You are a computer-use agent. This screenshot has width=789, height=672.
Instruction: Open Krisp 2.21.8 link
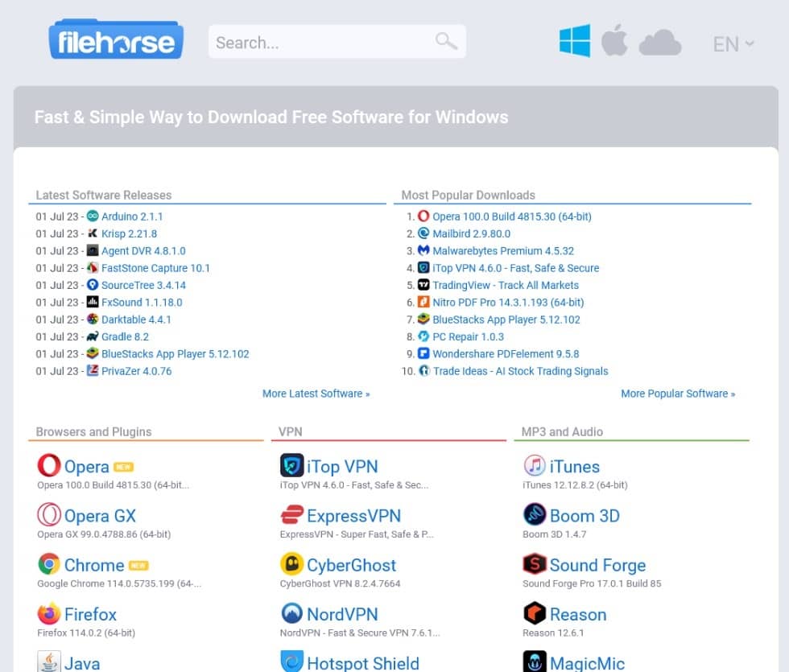(x=130, y=233)
